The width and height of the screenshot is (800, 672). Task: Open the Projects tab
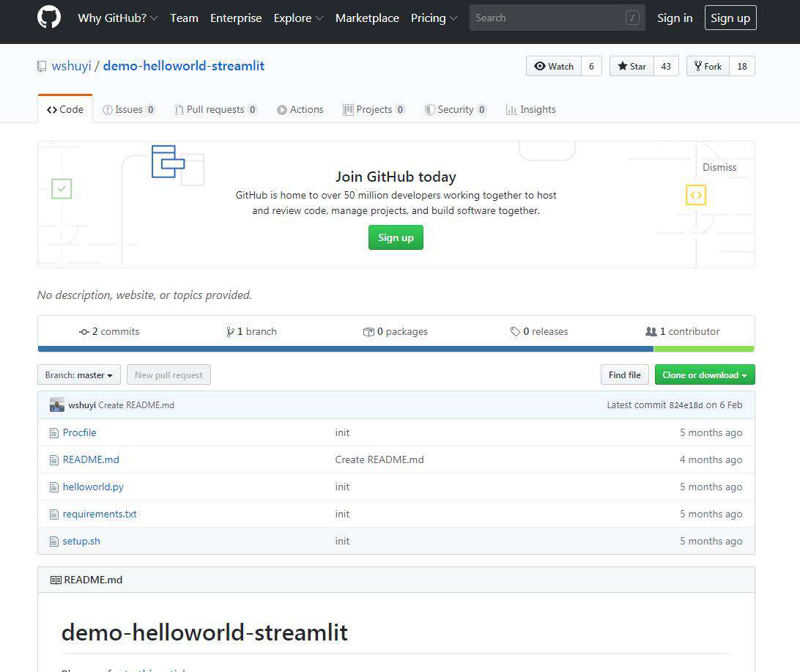pyautogui.click(x=374, y=109)
